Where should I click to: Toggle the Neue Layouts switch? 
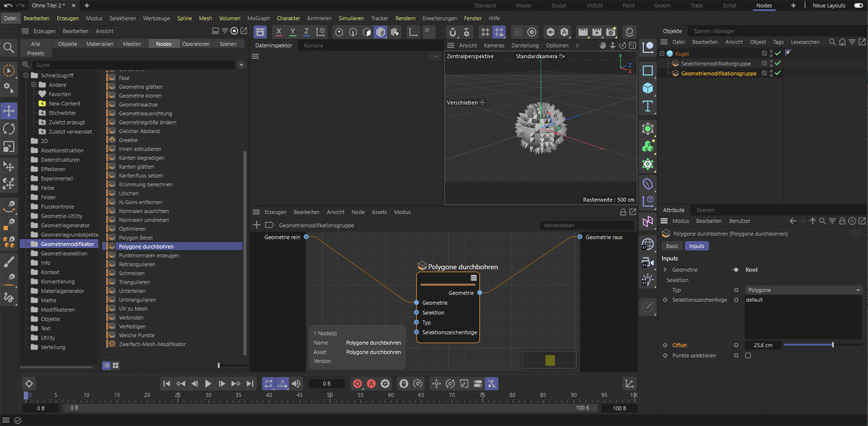coord(858,5)
